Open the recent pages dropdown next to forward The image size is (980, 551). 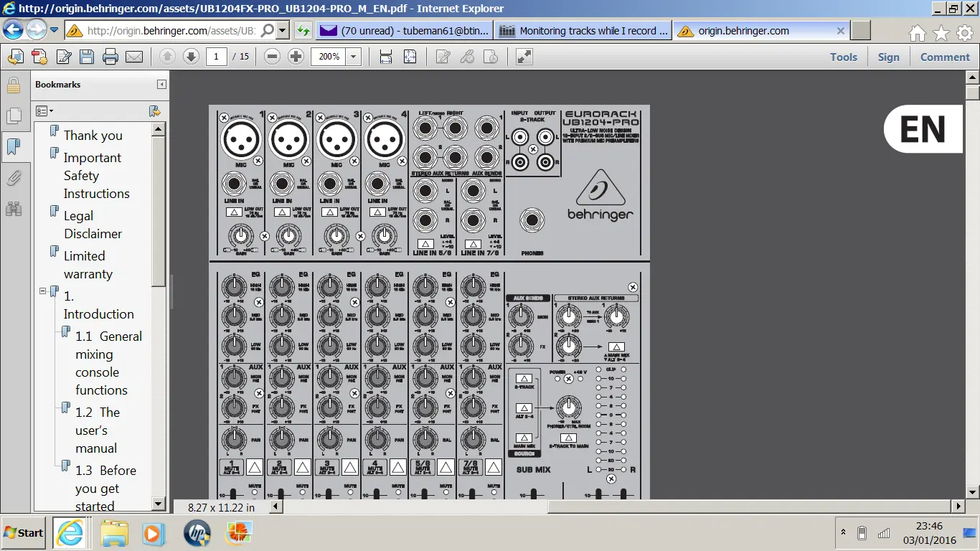tap(54, 30)
